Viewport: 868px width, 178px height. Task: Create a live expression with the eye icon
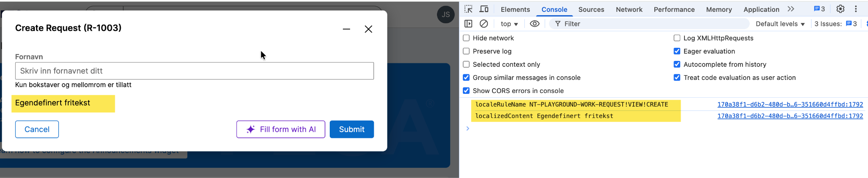pos(535,24)
